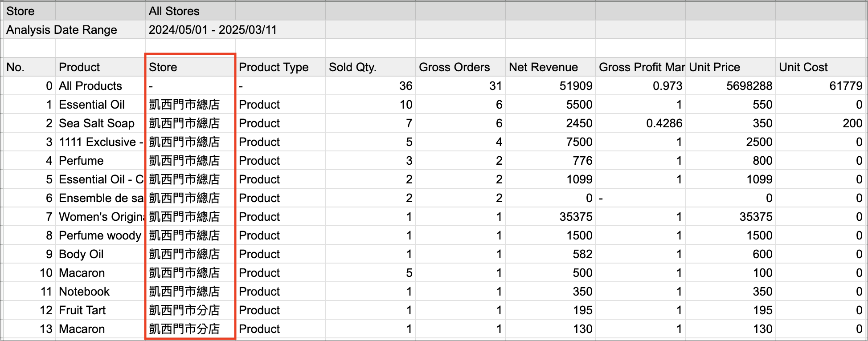The width and height of the screenshot is (868, 341).
Task: Click the 'No.' column header
Action: pos(29,67)
